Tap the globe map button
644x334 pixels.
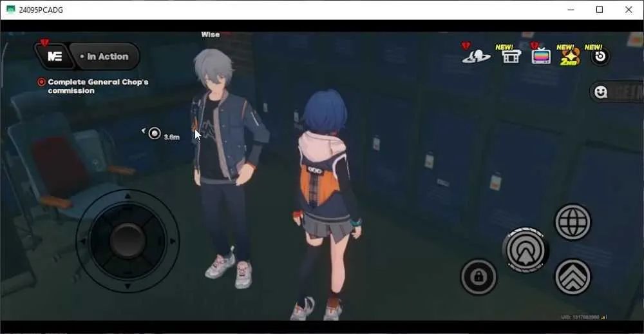pos(573,222)
